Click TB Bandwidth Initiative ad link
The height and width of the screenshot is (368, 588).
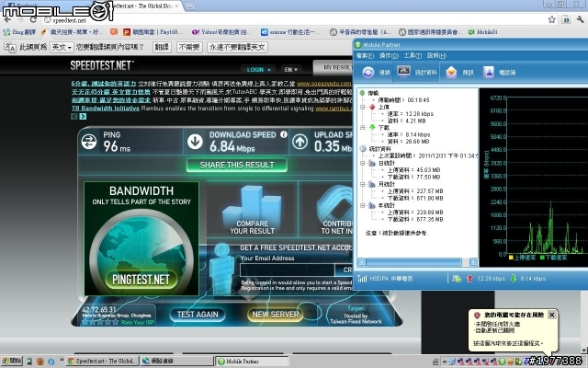106,109
